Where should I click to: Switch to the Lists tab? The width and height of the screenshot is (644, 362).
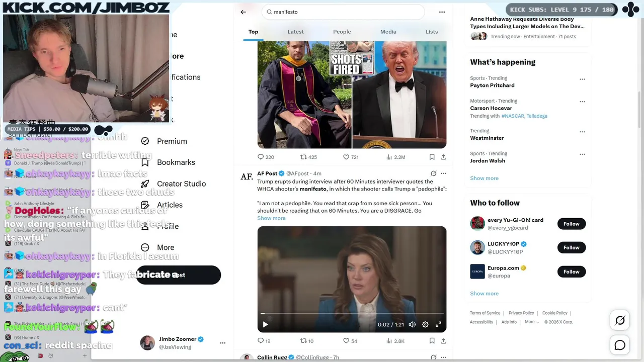click(x=432, y=32)
